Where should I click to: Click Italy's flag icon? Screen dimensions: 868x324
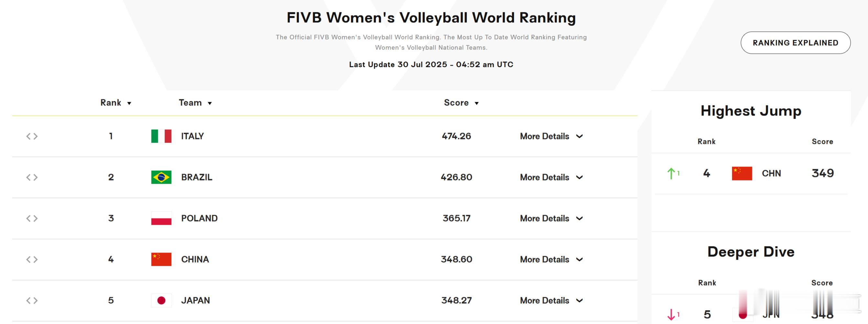[x=161, y=136]
